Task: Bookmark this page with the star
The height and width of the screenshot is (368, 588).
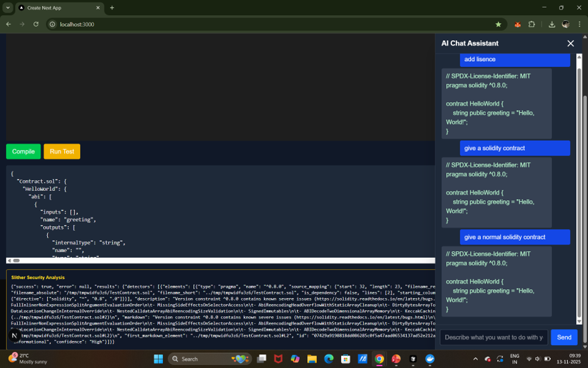Action: [x=499, y=25]
